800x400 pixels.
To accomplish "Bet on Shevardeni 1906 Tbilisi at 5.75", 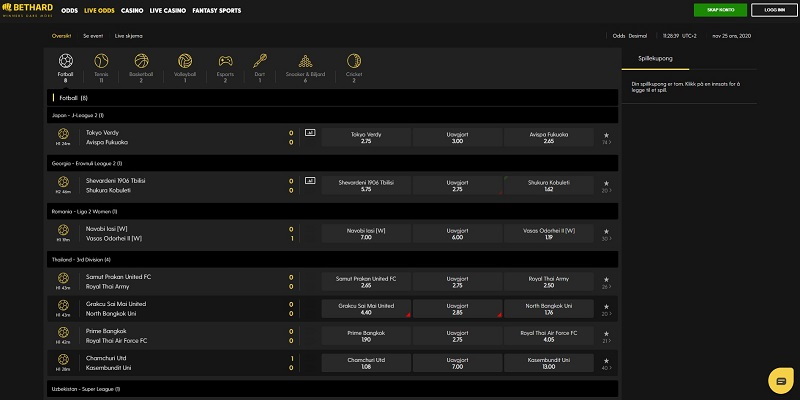I will click(x=366, y=185).
